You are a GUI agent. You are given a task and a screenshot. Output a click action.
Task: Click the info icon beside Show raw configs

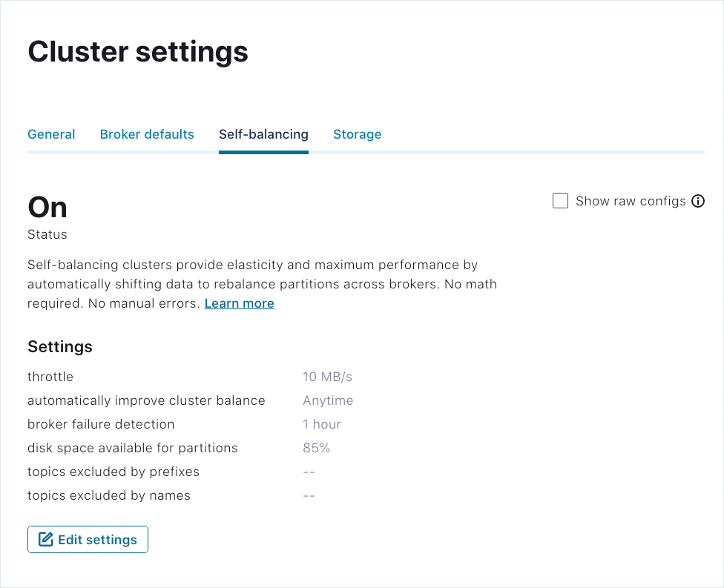(698, 201)
